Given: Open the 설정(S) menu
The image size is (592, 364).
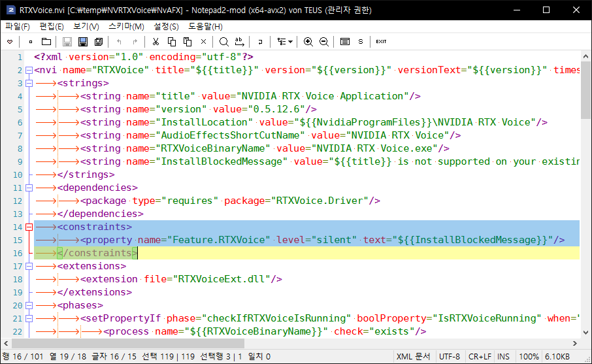Looking at the screenshot, I should (x=166, y=27).
